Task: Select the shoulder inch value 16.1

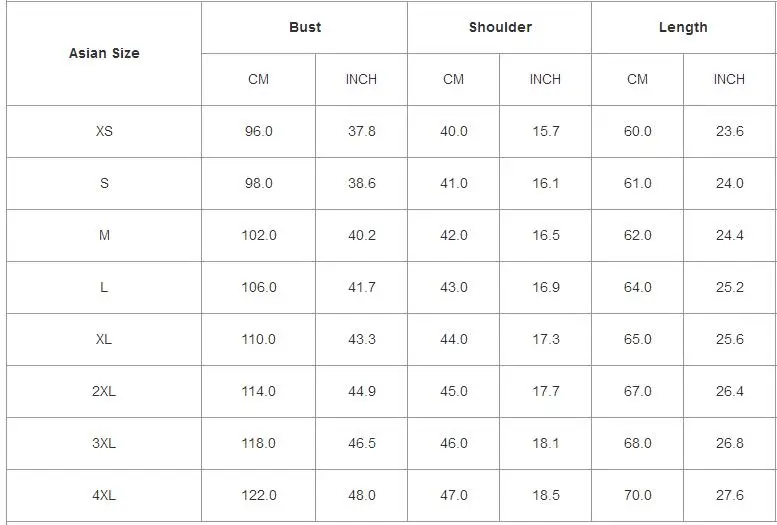Action: point(546,183)
